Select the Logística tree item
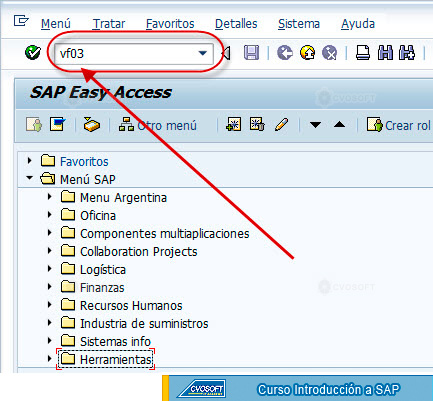433x401 pixels. (x=103, y=270)
